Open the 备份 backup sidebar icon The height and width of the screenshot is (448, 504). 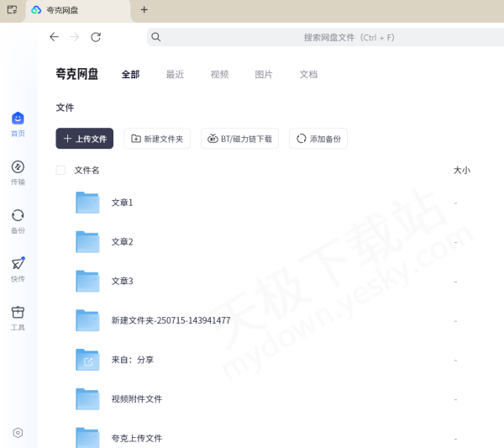coord(18,215)
